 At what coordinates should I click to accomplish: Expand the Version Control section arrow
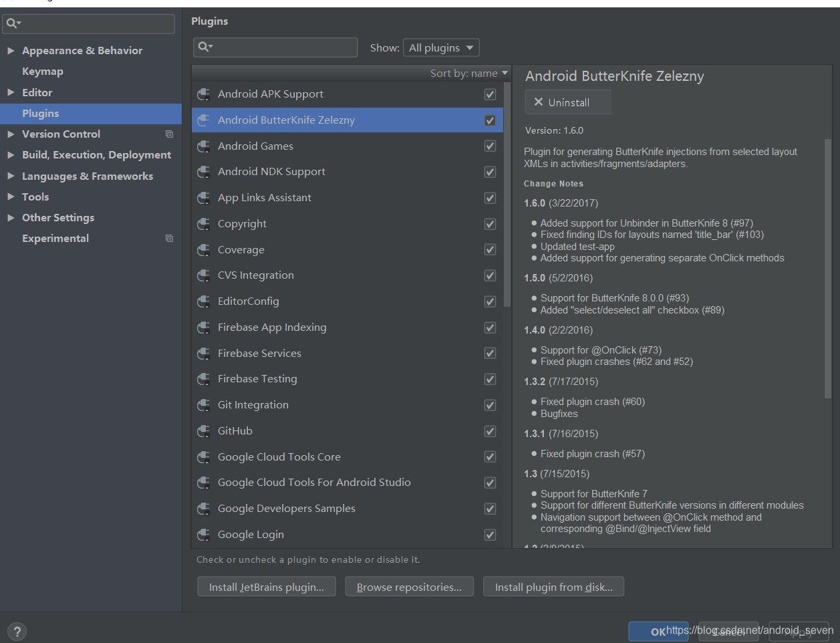[x=11, y=134]
